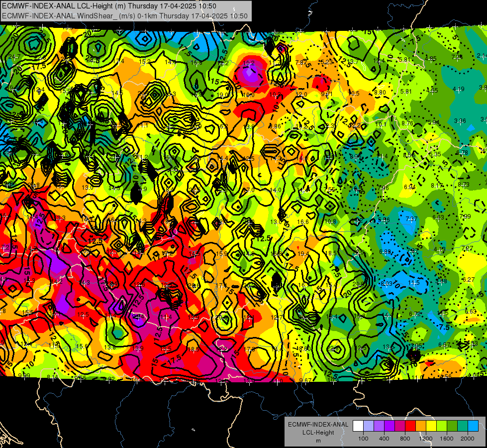This screenshot has height=448, width=487.
Task: Click the map value 7.24
Action: coord(457,57)
